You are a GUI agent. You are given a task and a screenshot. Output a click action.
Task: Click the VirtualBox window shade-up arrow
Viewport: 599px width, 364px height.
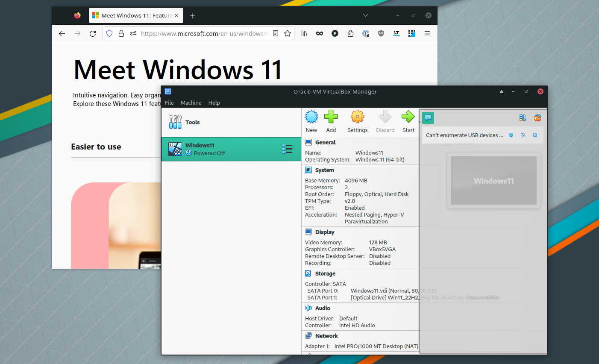tap(502, 91)
